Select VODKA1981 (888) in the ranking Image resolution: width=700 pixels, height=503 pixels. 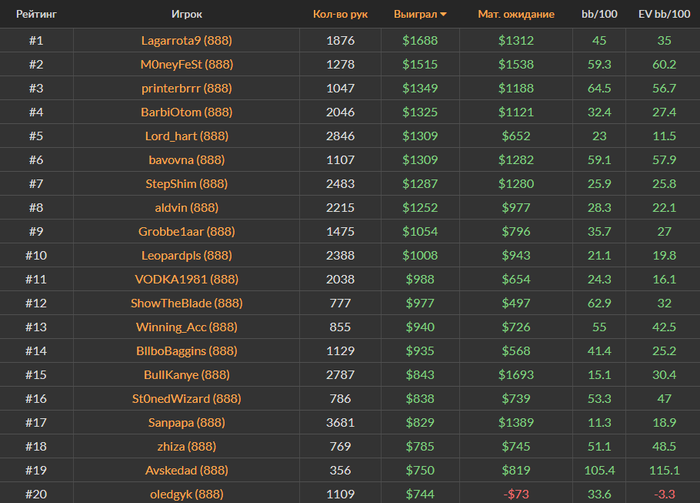click(187, 279)
